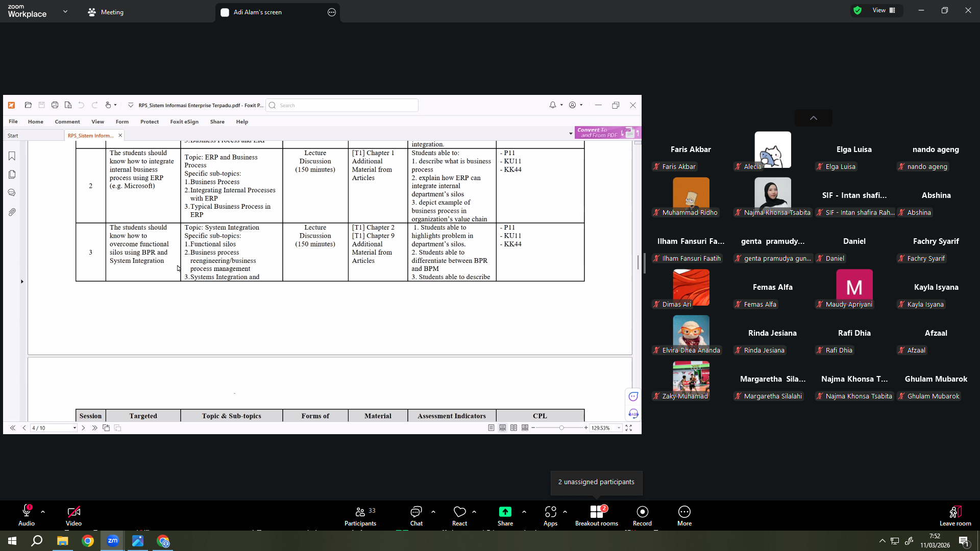980x551 pixels.
Task: Click the Zoom taskbar icon
Action: [x=113, y=541]
